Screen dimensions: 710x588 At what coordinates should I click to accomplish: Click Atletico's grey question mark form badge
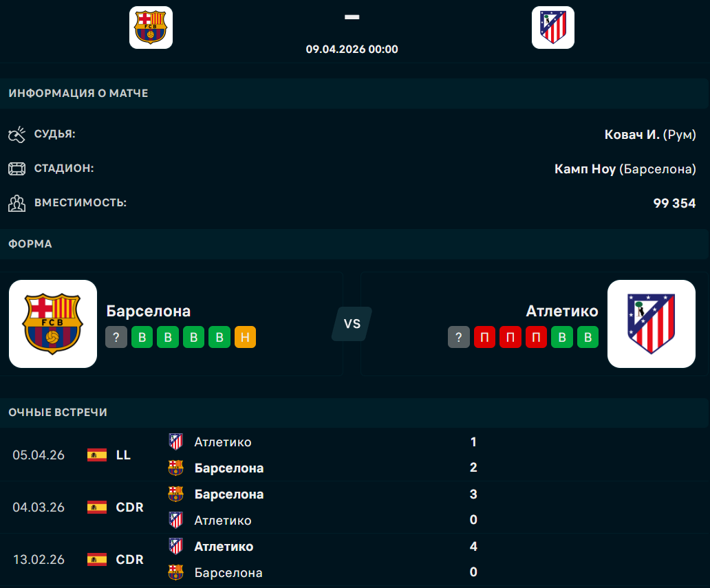459,337
